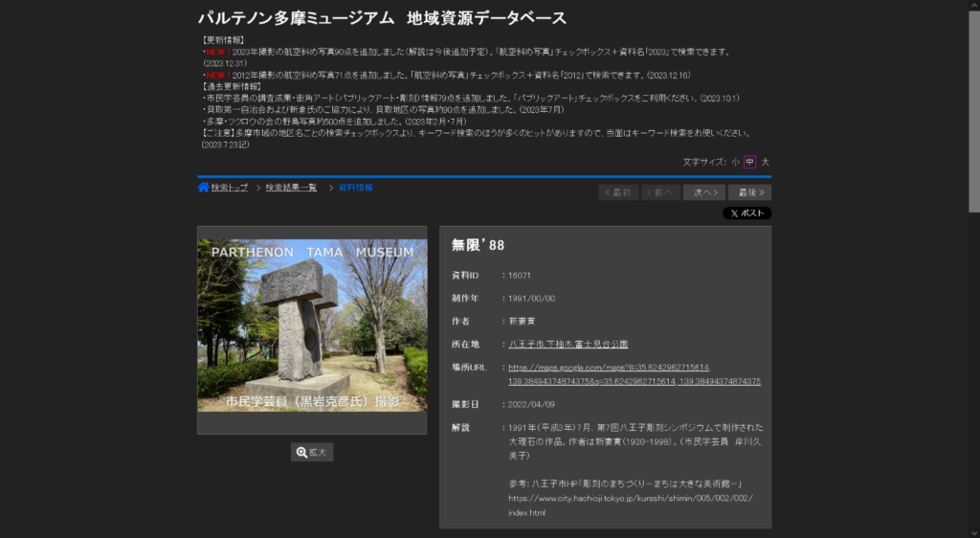Screen dimensions: 980x538
Task: Set font size to large (大)
Action: (765, 162)
